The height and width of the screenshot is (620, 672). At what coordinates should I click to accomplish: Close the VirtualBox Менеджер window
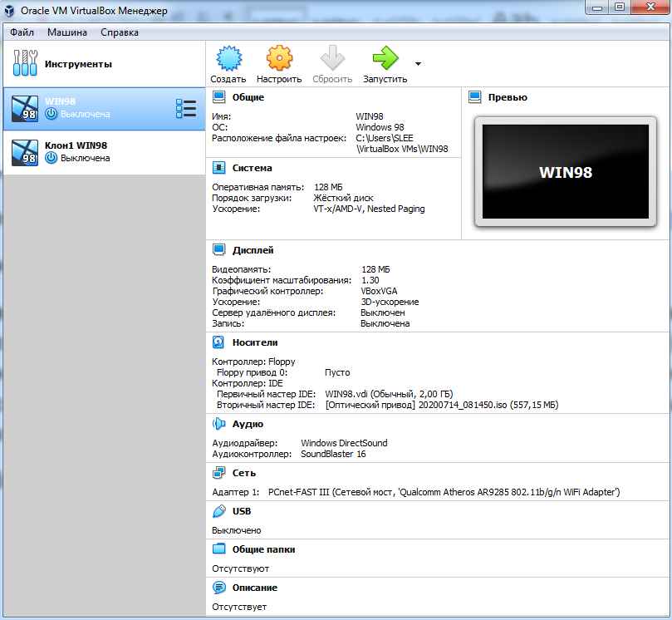[x=650, y=7]
